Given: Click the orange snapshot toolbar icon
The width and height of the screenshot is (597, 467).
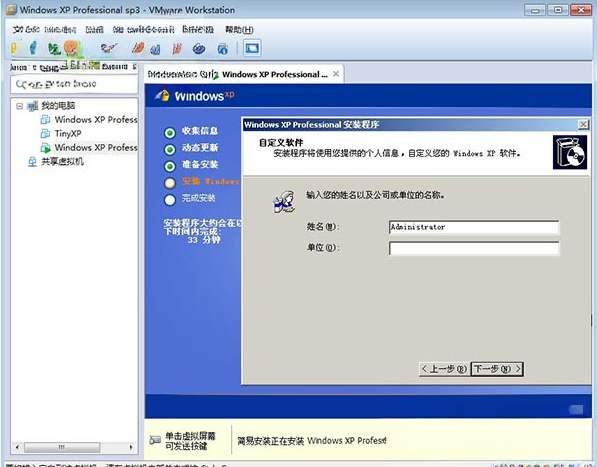Looking at the screenshot, I should (72, 48).
